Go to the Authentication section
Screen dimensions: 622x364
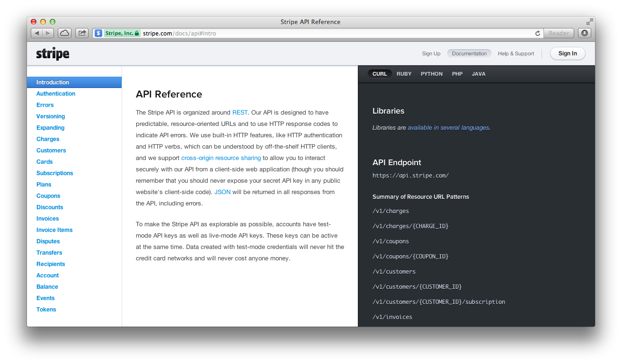pyautogui.click(x=56, y=94)
